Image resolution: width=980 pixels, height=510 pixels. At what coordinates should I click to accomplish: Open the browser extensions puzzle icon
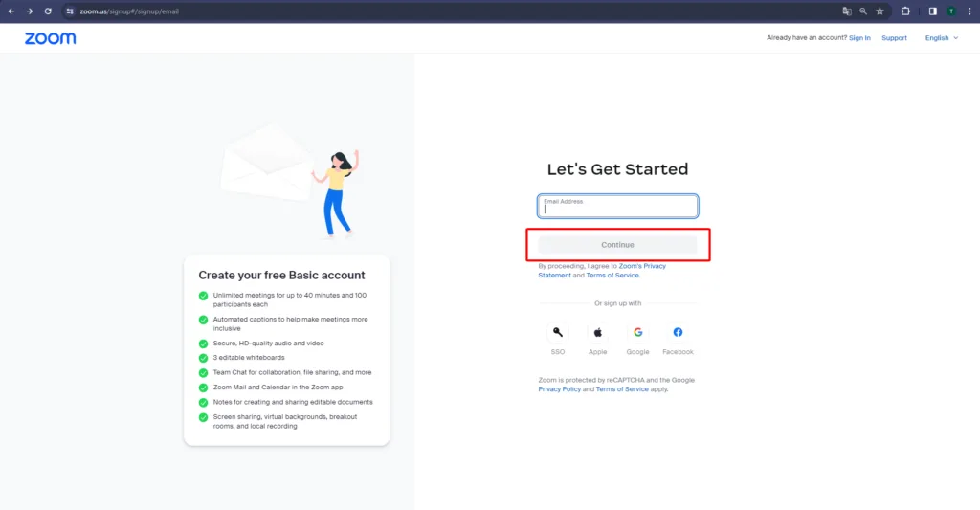click(x=905, y=11)
